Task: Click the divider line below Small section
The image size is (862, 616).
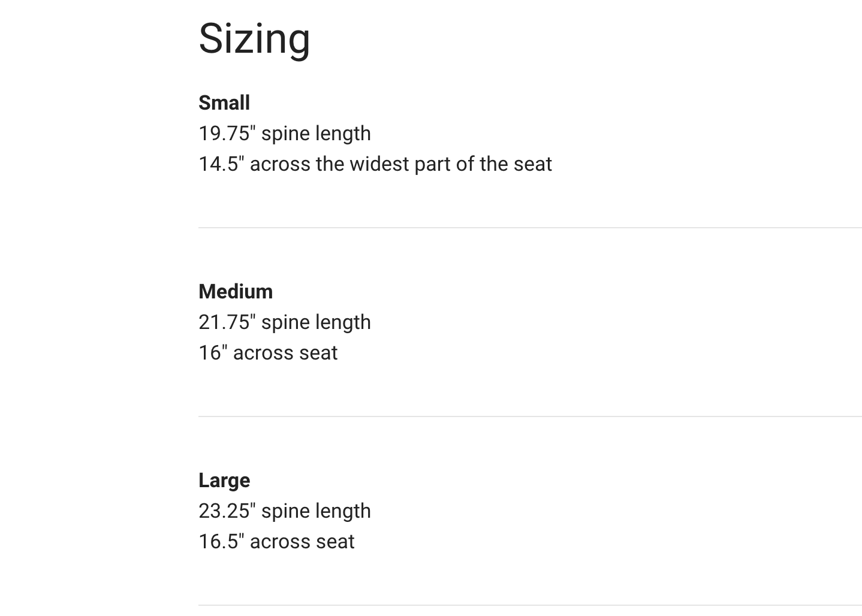Action: pos(530,228)
